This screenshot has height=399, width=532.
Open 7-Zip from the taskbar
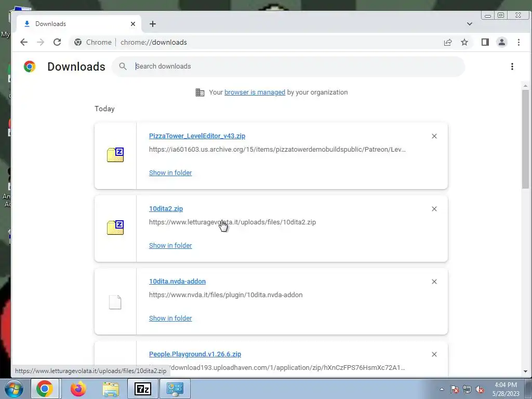coord(142,389)
